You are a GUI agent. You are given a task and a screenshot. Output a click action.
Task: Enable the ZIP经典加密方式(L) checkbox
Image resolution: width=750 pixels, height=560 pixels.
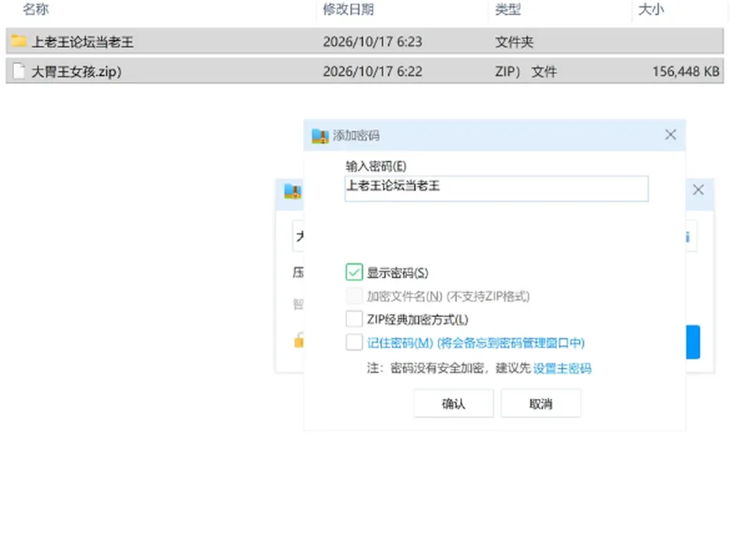pyautogui.click(x=355, y=319)
